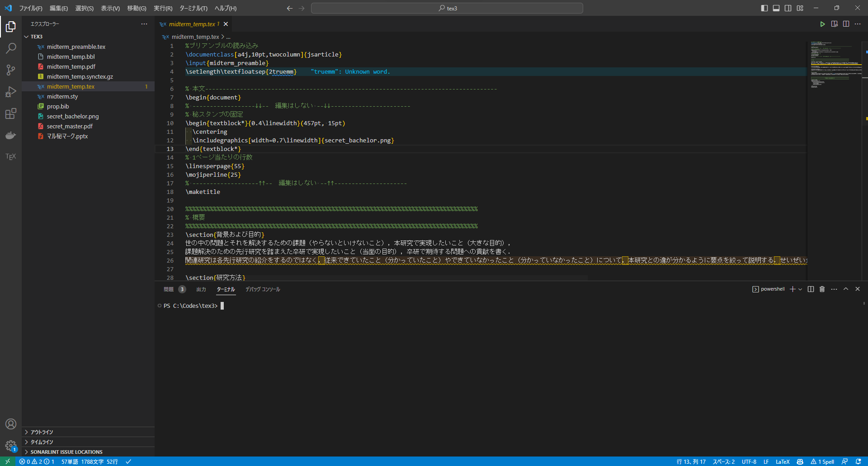
Task: Toggle the primary sidebar layout button
Action: coord(764,8)
